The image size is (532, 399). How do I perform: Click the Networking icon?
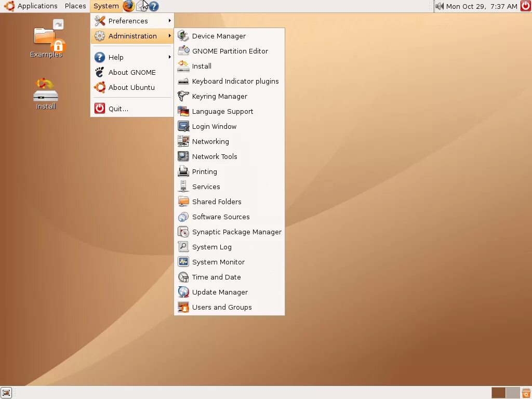pyautogui.click(x=183, y=141)
